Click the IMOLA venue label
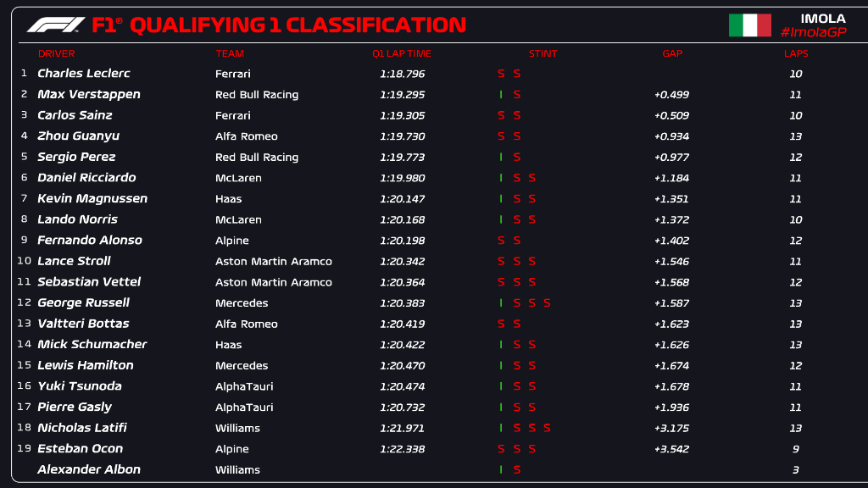Image resolution: width=868 pixels, height=488 pixels. (x=822, y=19)
